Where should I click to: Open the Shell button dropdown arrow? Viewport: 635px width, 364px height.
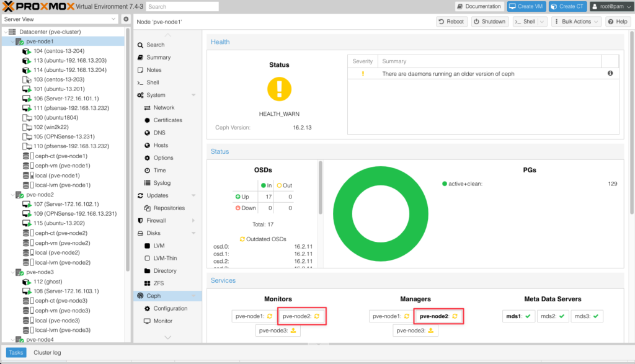pyautogui.click(x=542, y=22)
